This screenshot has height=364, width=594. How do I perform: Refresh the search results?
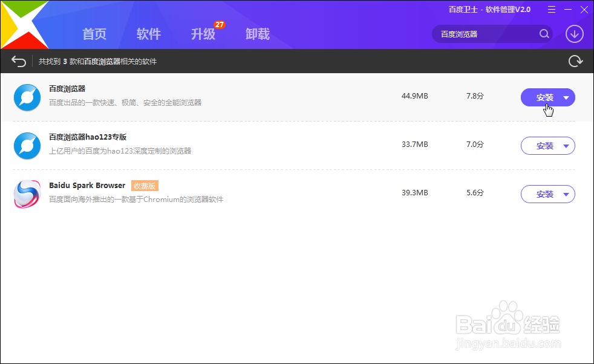tap(575, 60)
